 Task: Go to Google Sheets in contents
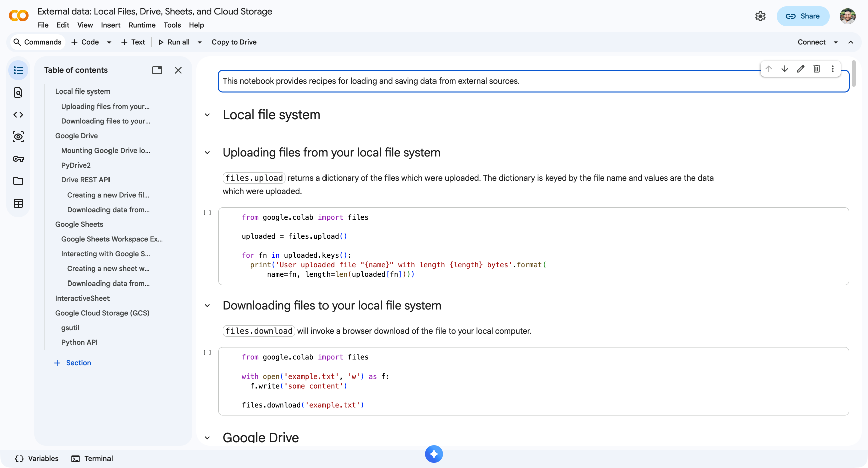[79, 224]
